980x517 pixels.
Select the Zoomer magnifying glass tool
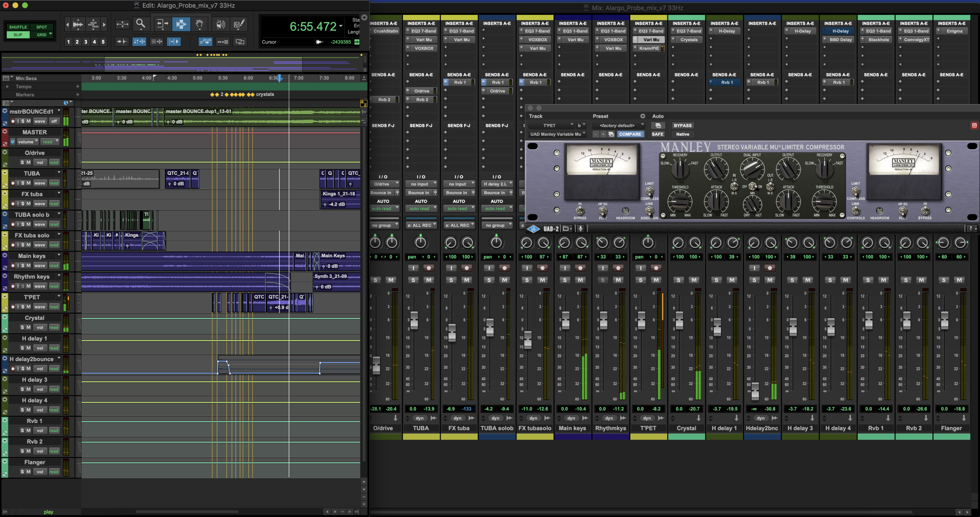[140, 24]
